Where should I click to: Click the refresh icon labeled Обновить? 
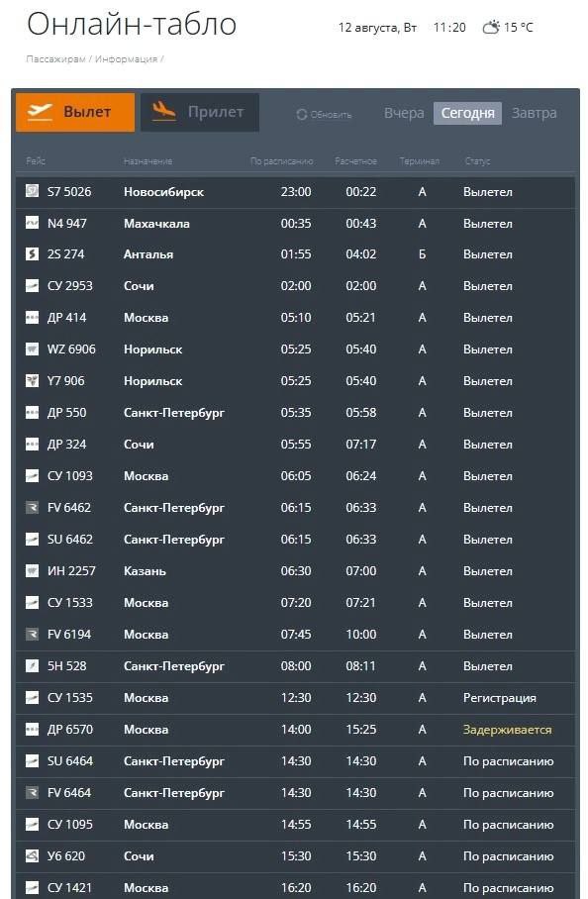[302, 114]
